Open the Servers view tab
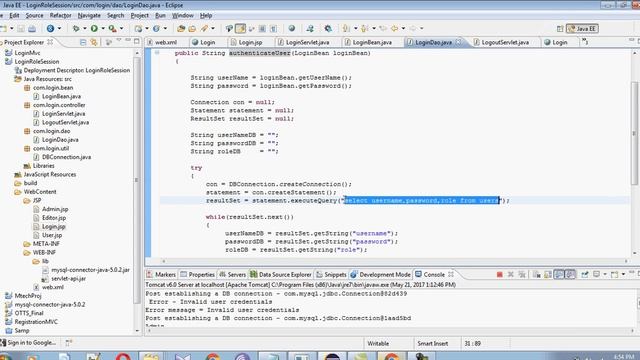This screenshot has width=640, height=360. click(x=232, y=275)
